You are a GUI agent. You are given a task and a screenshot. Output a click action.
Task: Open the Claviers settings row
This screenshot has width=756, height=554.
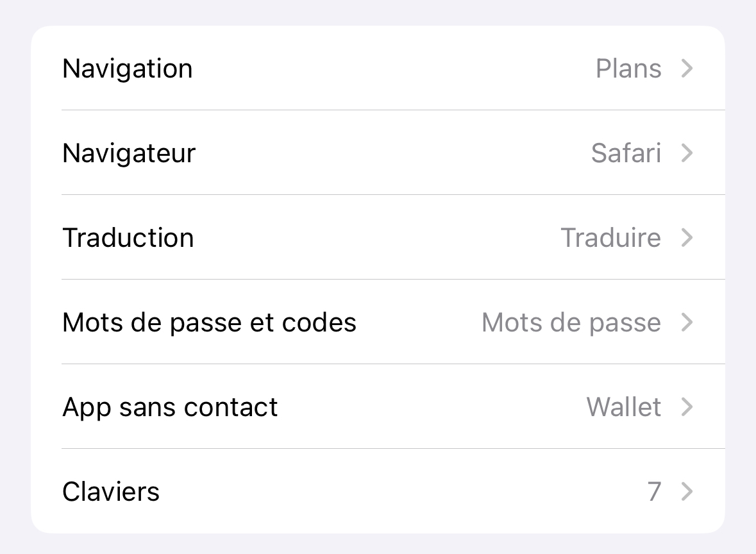click(x=378, y=491)
